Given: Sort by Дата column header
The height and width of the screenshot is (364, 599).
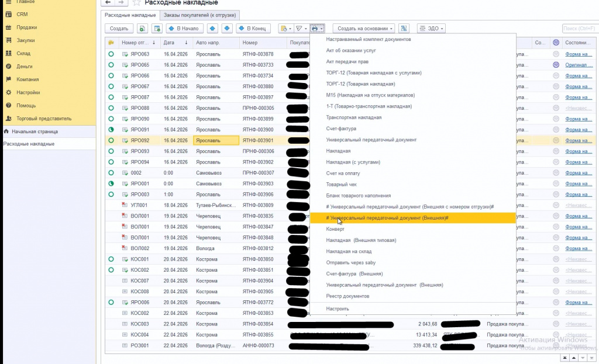Looking at the screenshot, I should (175, 42).
